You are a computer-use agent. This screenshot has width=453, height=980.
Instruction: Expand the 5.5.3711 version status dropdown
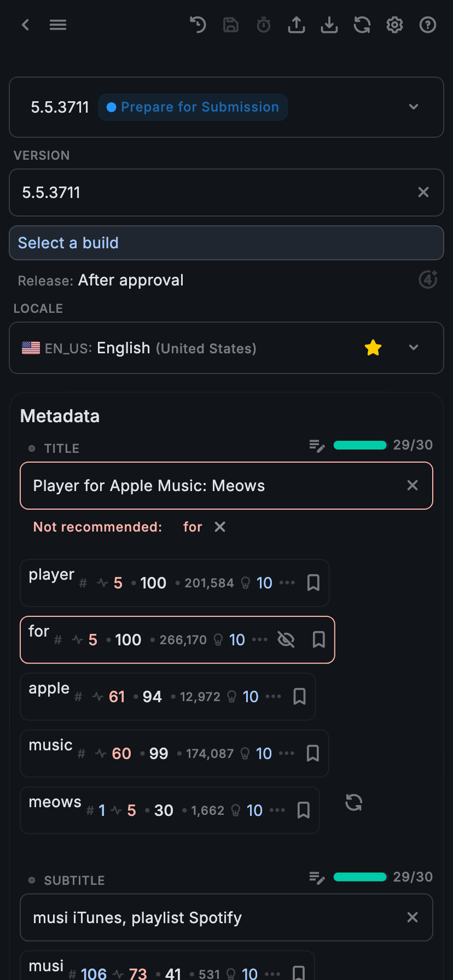tap(413, 107)
